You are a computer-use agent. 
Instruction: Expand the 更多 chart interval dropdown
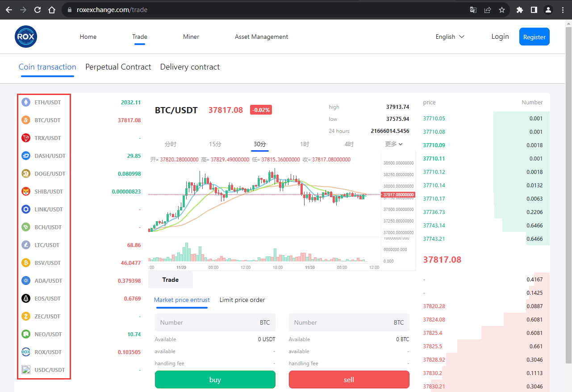(394, 144)
